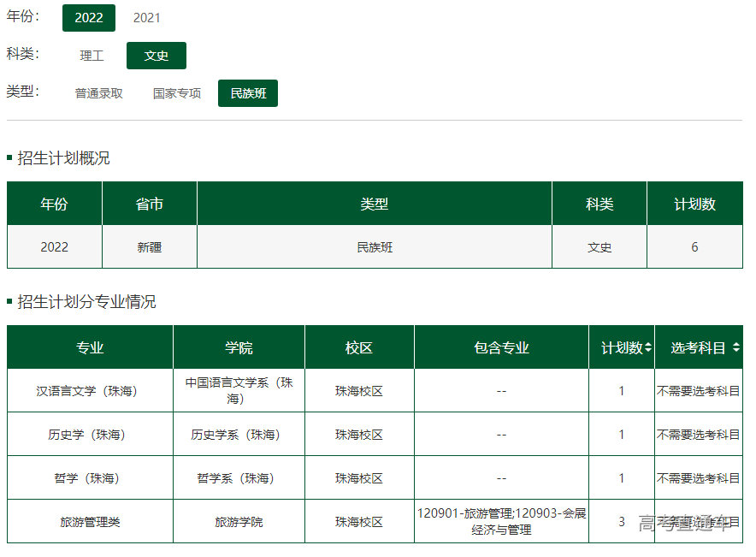Select the 旅游管理类 major cell

(x=90, y=522)
